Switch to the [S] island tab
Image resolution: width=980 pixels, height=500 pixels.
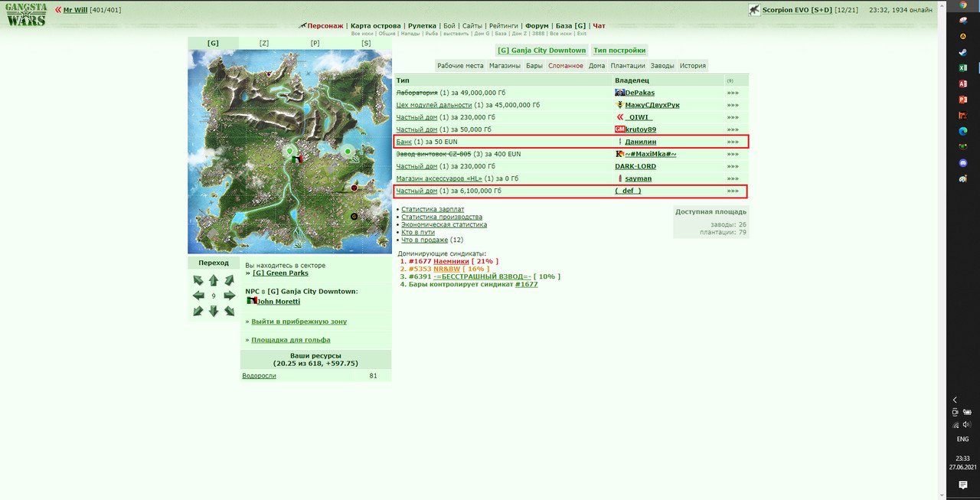click(x=366, y=43)
